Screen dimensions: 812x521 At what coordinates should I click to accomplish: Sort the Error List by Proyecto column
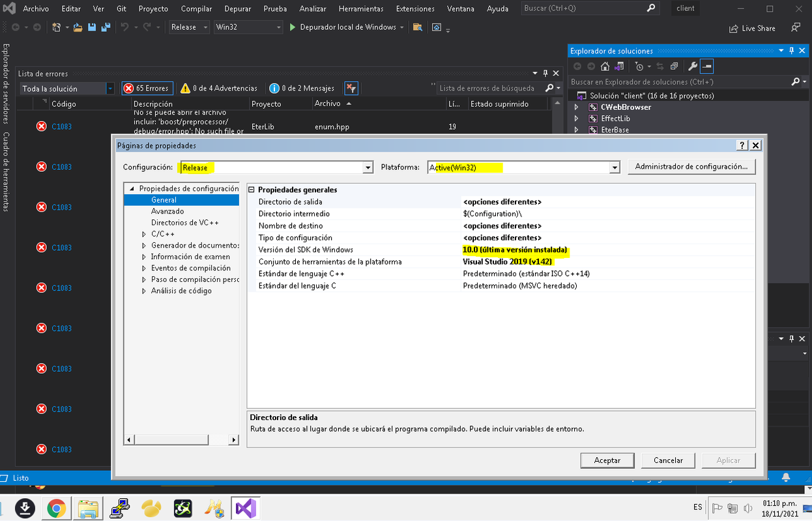point(280,104)
